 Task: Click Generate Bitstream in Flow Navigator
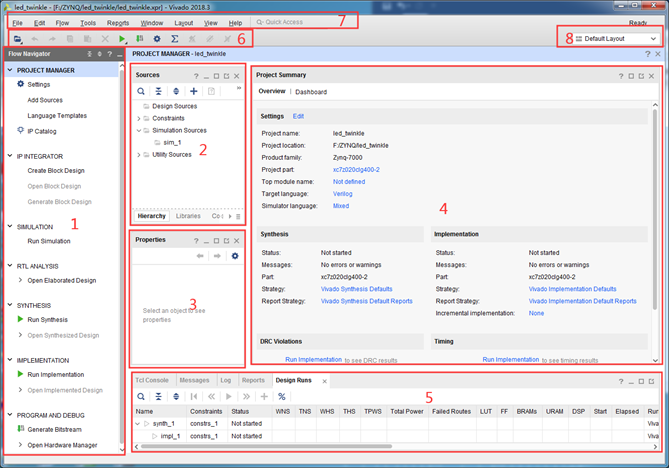click(55, 430)
